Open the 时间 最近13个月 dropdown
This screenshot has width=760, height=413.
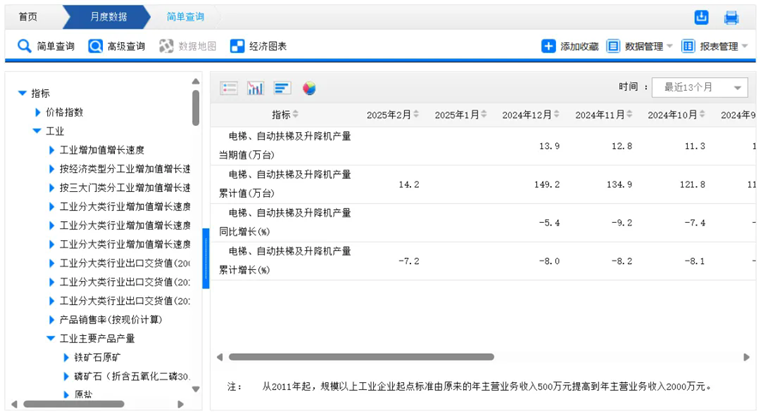click(699, 88)
